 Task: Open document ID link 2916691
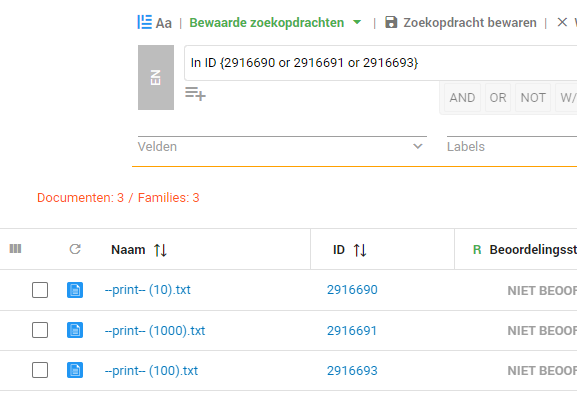point(352,330)
